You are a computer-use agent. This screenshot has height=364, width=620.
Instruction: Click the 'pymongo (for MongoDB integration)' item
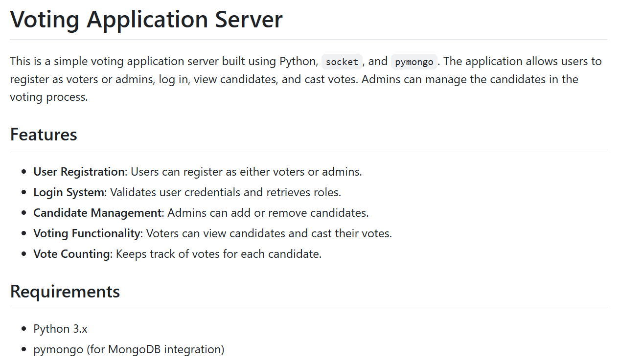tap(129, 349)
